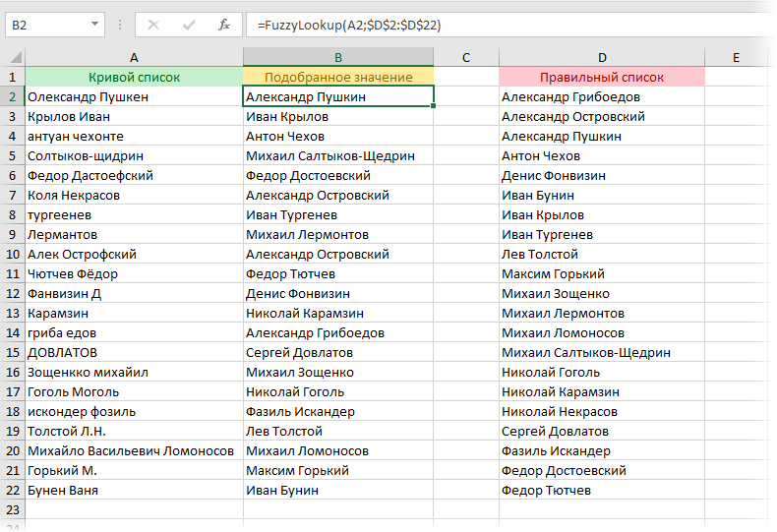Select column A header
Screen dimensions: 777x532
[134, 57]
